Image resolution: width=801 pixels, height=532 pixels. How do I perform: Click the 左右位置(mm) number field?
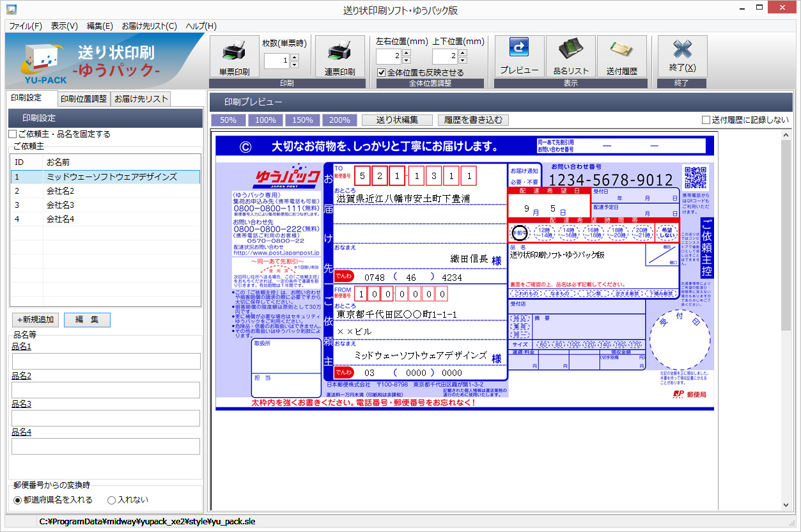[389, 56]
